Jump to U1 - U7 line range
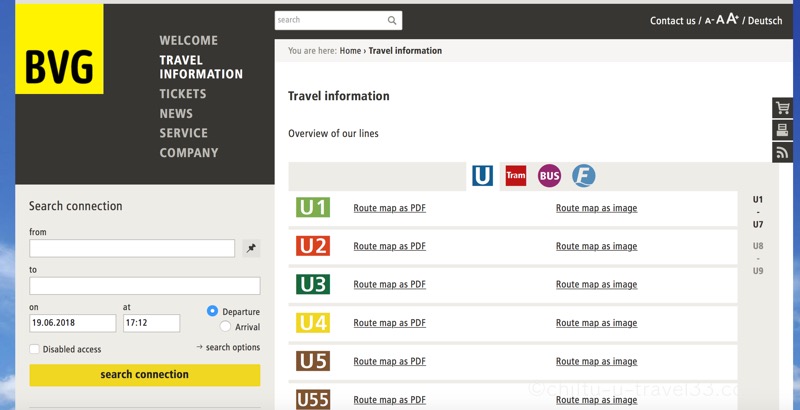The width and height of the screenshot is (800, 410). click(x=758, y=212)
